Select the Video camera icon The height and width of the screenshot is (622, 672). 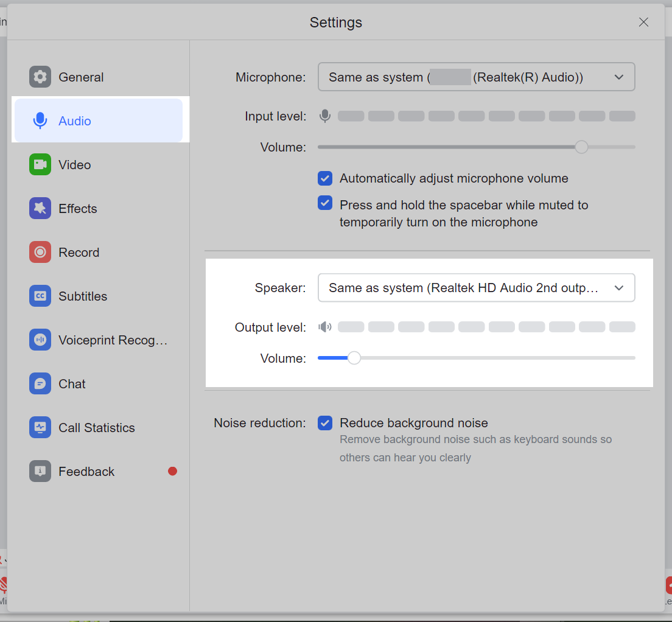tap(40, 165)
